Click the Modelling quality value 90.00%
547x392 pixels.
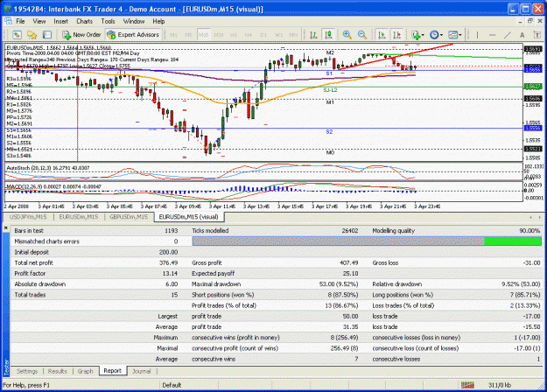point(529,230)
